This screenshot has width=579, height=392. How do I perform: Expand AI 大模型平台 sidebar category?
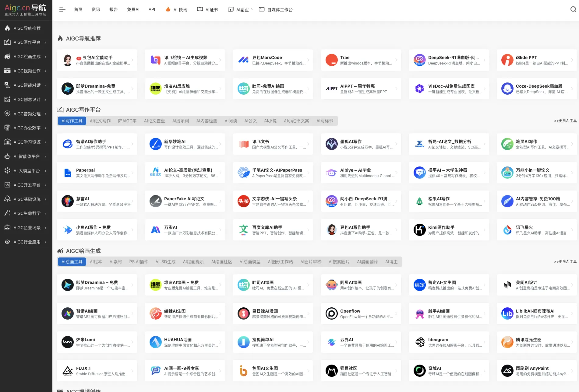tap(26, 171)
